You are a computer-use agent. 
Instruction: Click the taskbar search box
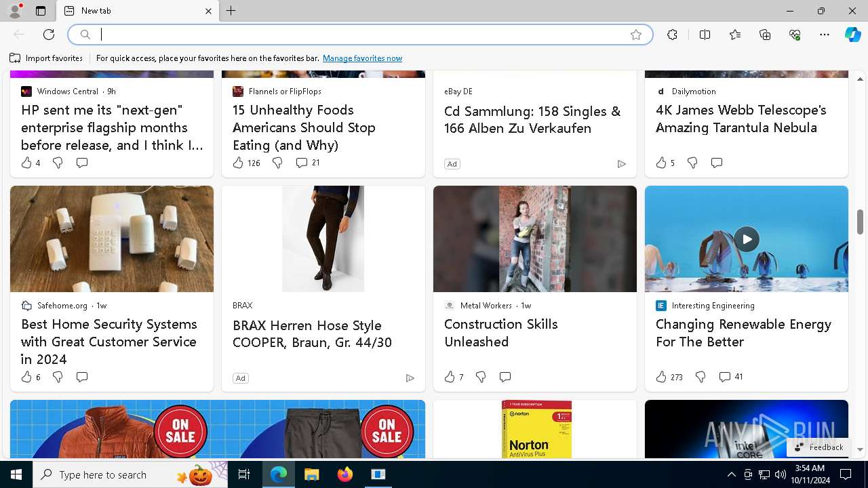coord(130,474)
